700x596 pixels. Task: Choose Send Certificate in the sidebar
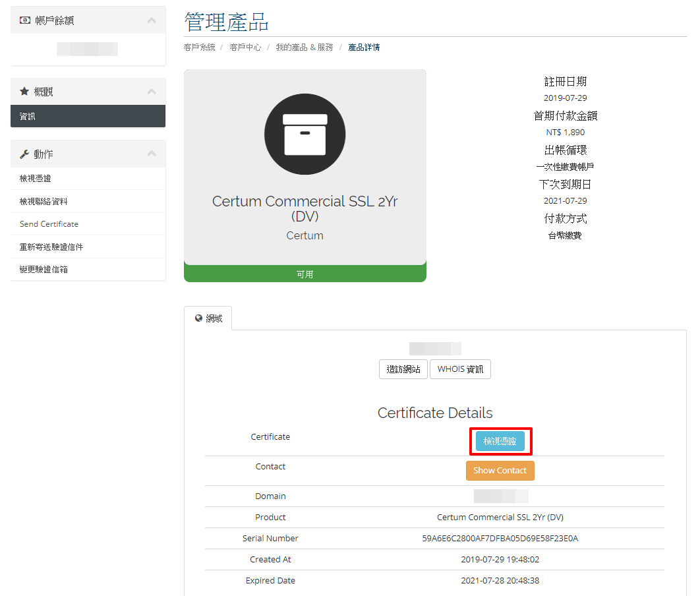click(x=88, y=224)
